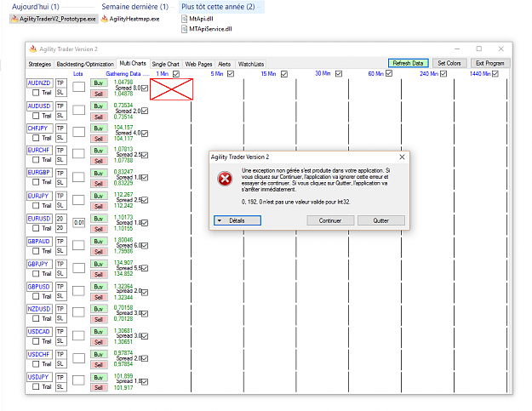This screenshot has width=532, height=411.
Task: Click the EURUSD lots field showing 0.01
Action: (x=78, y=222)
